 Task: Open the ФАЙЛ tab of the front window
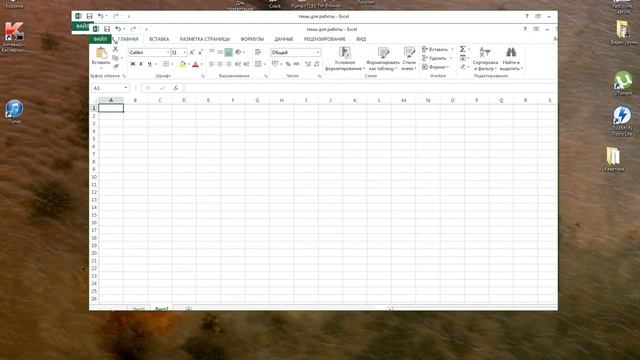coord(100,39)
